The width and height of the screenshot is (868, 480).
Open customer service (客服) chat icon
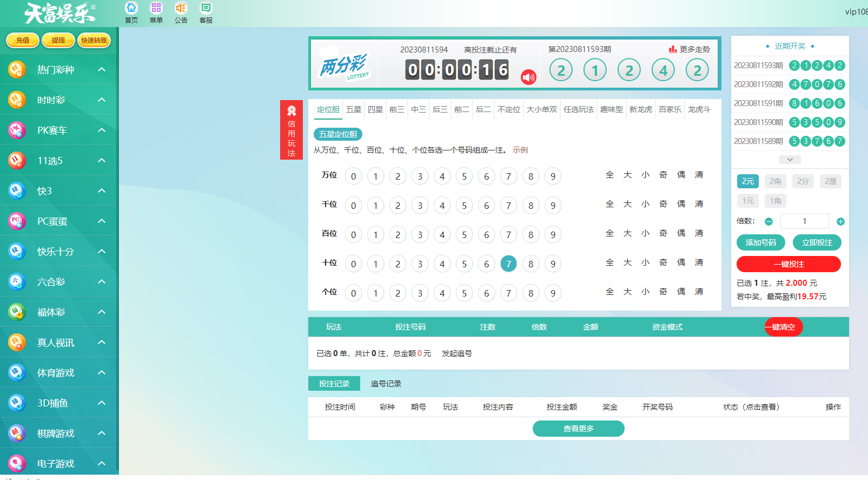tap(206, 8)
